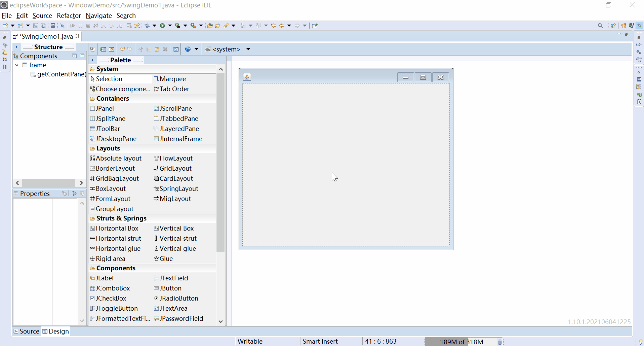
Task: Open the Refactor menu
Action: point(69,15)
